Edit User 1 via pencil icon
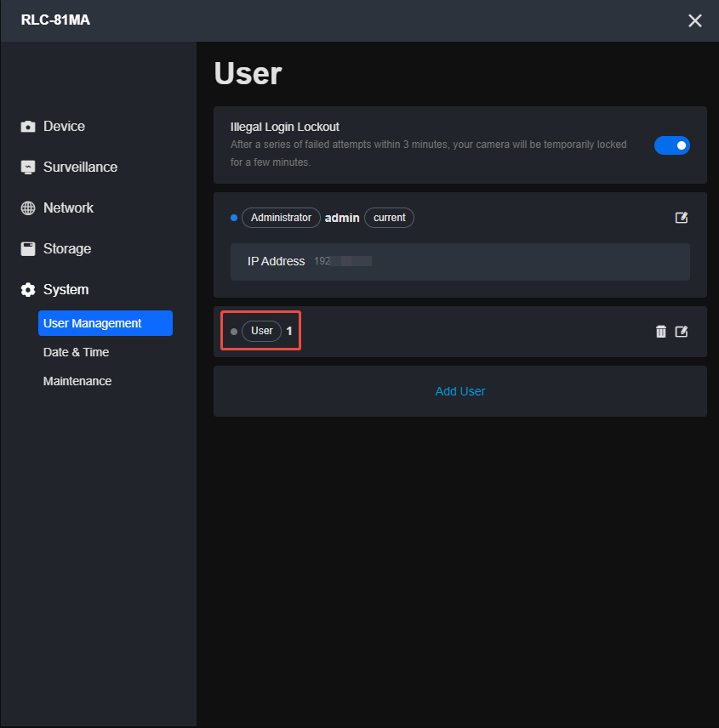This screenshot has height=728, width=719. click(681, 332)
